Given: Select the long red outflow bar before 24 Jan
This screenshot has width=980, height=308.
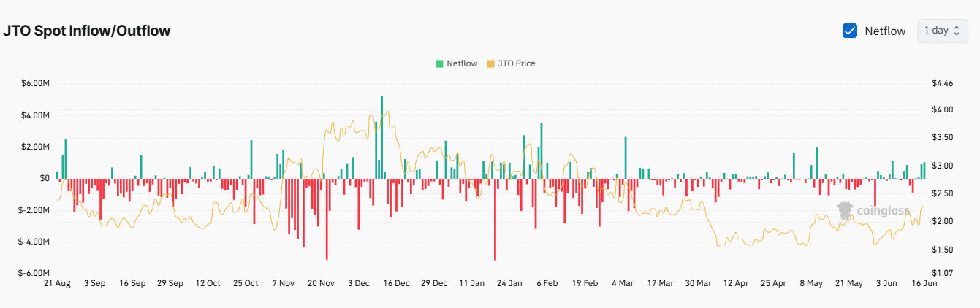Looking at the screenshot, I should coord(495,218).
